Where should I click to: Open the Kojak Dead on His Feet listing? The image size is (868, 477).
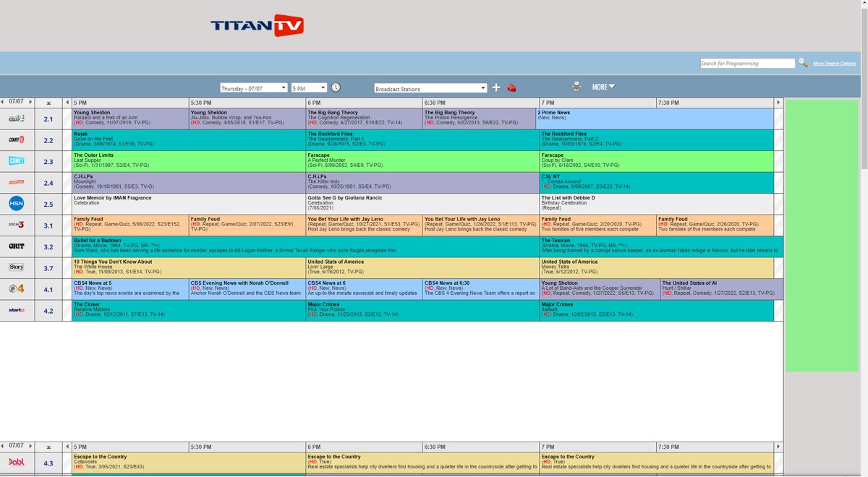pyautogui.click(x=188, y=139)
